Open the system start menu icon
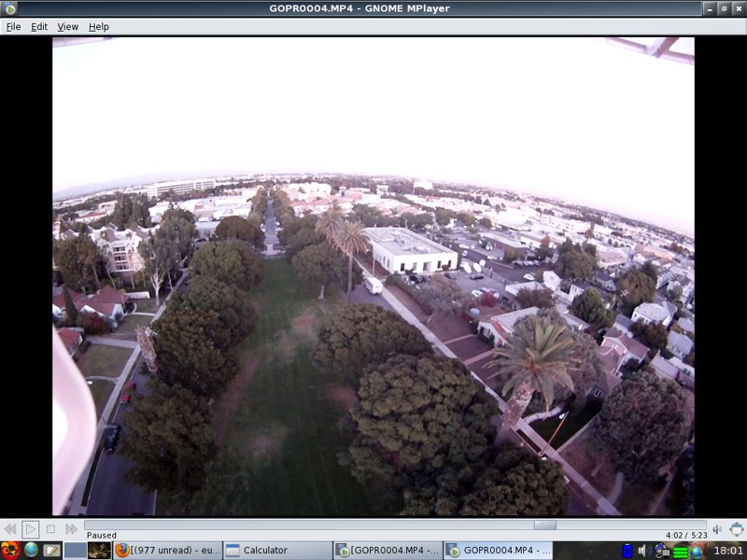The image size is (747, 560). (10, 551)
